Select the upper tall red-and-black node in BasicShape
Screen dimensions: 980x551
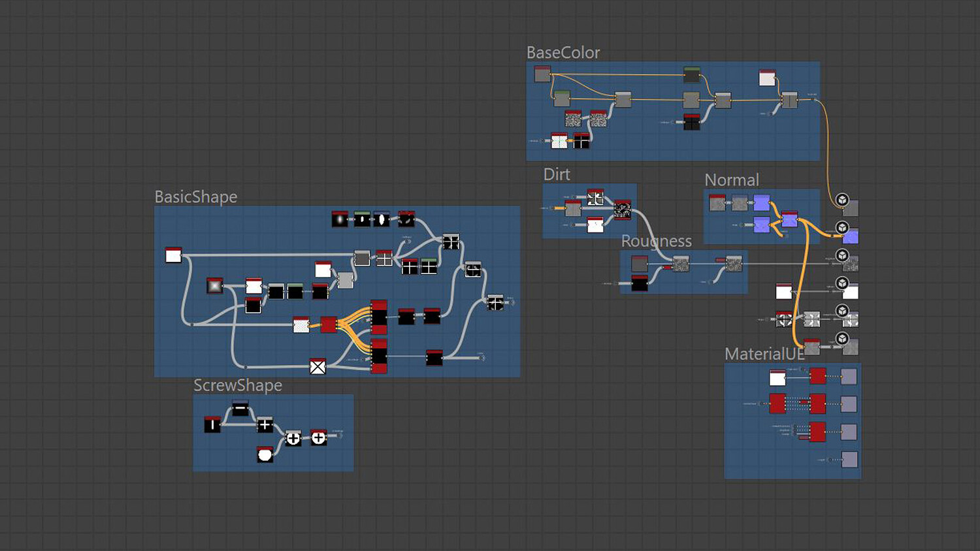pyautogui.click(x=379, y=317)
